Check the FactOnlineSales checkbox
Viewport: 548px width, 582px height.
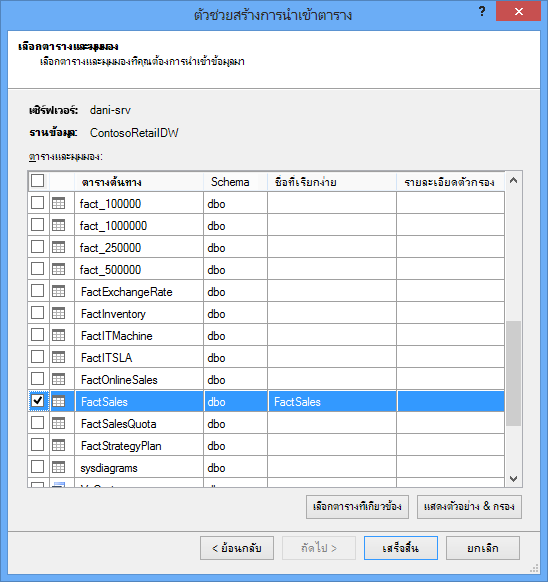[37, 379]
